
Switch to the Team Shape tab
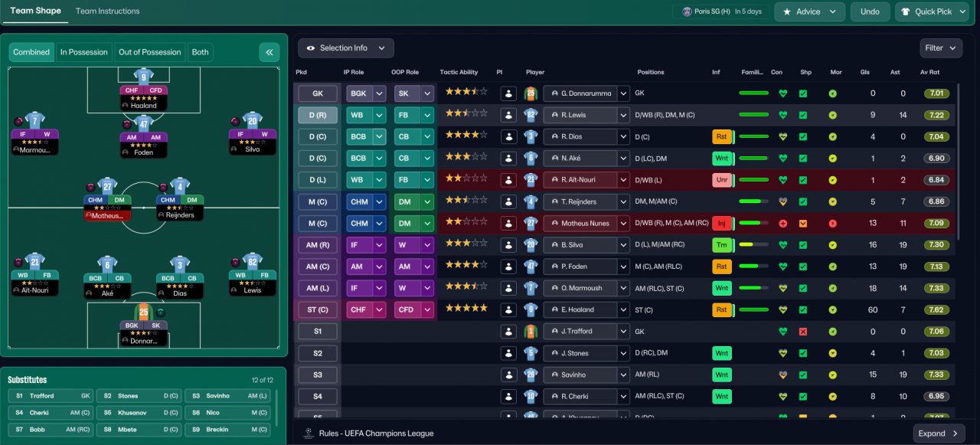coord(35,11)
